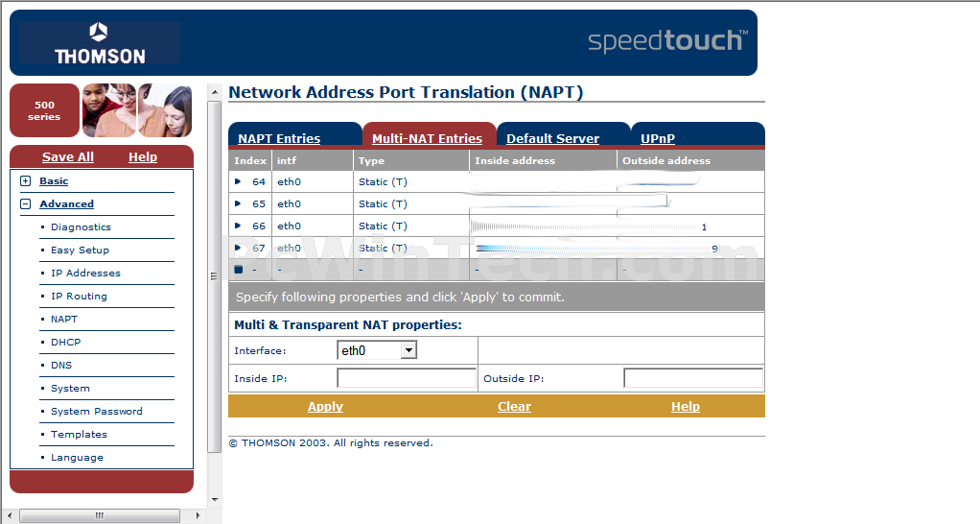This screenshot has width=980, height=524.
Task: Click the row arrow icon for index 65
Action: pos(238,203)
